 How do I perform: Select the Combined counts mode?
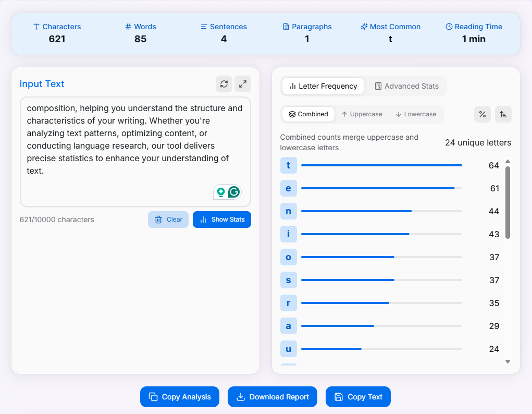308,114
